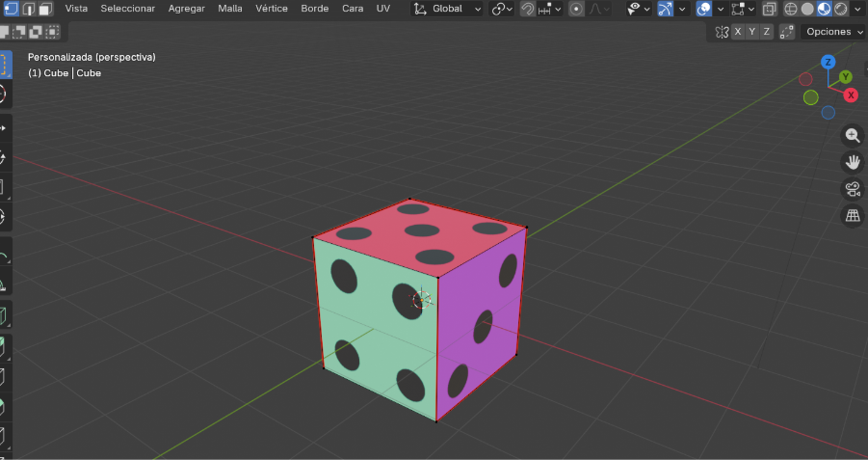Click the '(1) Cube | Cube' object label
Viewport: 868px width, 460px height.
tap(65, 73)
